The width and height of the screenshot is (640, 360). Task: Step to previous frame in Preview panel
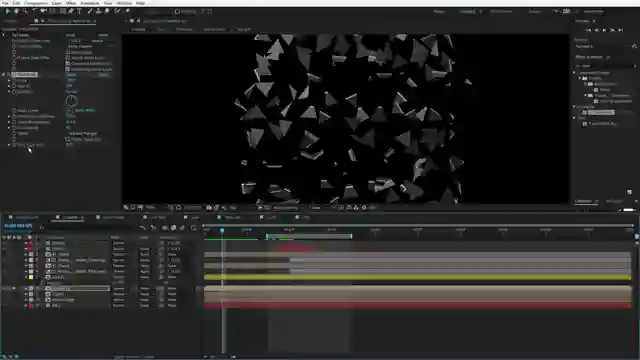click(x=596, y=30)
